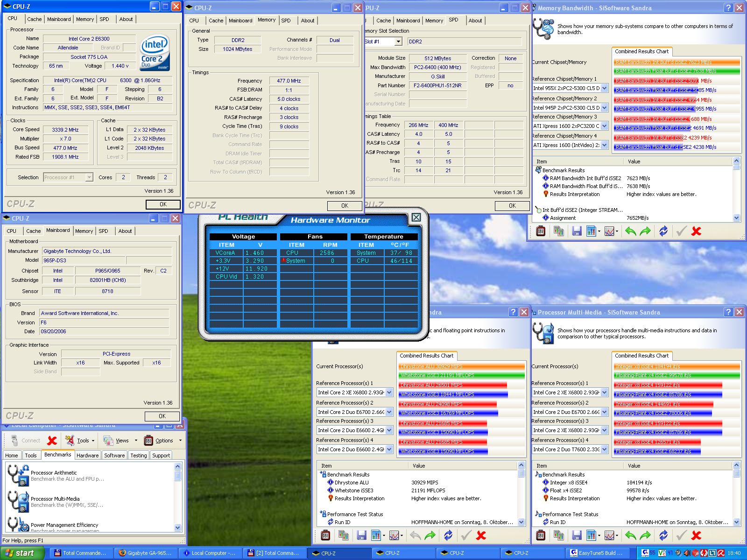This screenshot has height=560, width=747.
Task: Expand Reference Processor 1 dropdown in Multi-Media window
Action: coord(604,392)
